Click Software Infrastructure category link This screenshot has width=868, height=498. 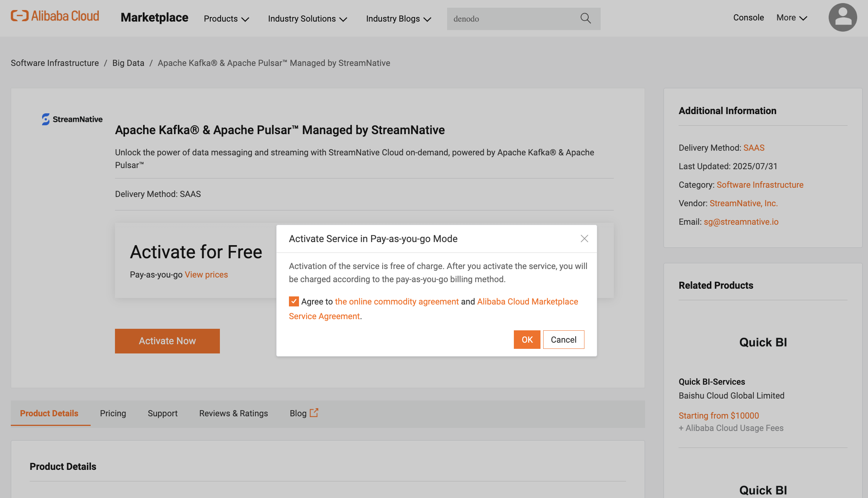760,185
